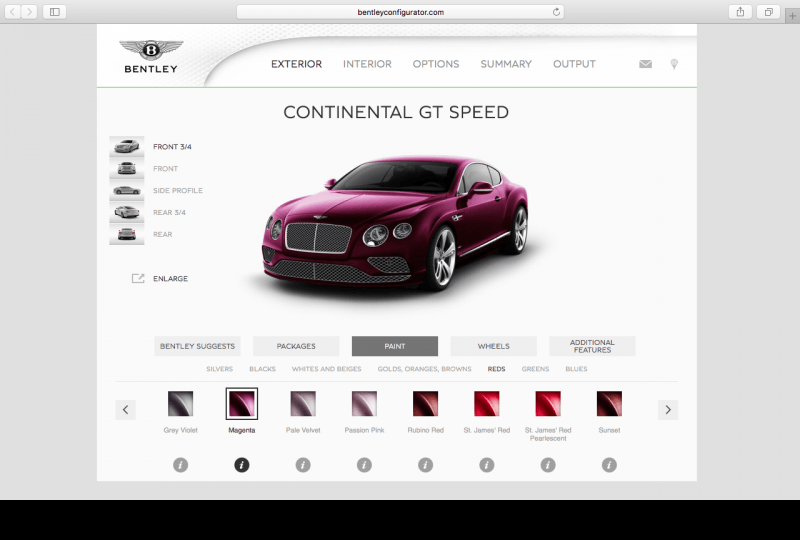Filter paints by Blacks
Screen dimensions: 800x540
(x=262, y=369)
